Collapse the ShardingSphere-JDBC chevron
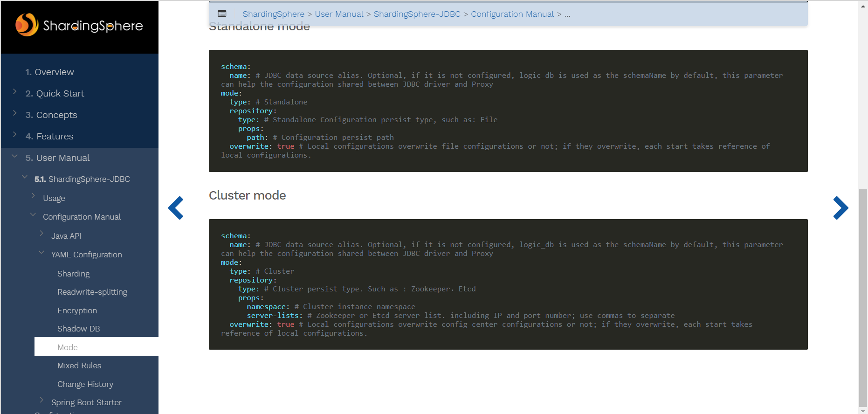Screen dimensions: 868x414 pyautogui.click(x=25, y=177)
